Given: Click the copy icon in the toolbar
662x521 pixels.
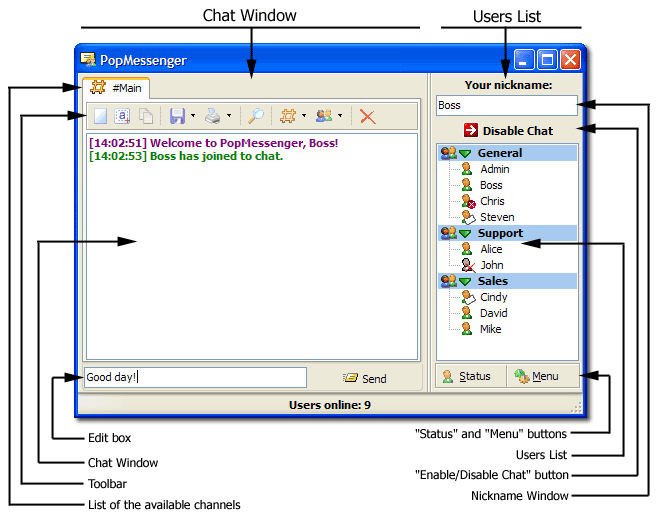Looking at the screenshot, I should click(x=146, y=116).
